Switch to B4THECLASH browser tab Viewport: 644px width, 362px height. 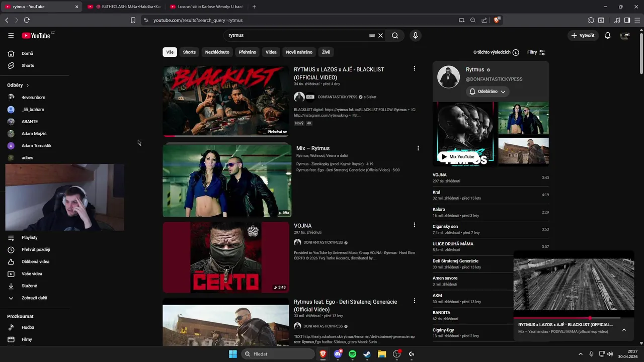pyautogui.click(x=123, y=7)
